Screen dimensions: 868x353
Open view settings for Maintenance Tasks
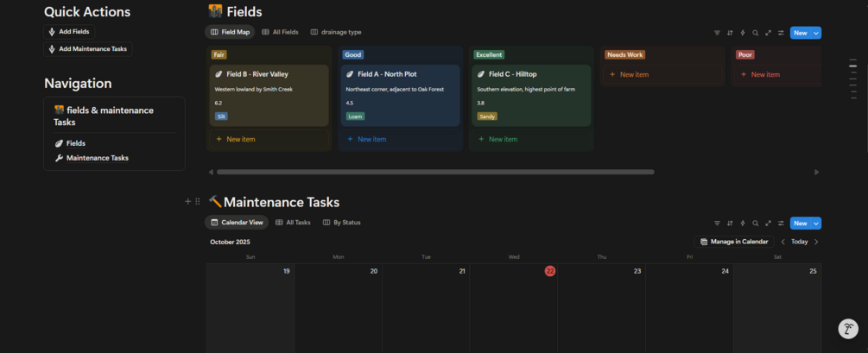781,223
